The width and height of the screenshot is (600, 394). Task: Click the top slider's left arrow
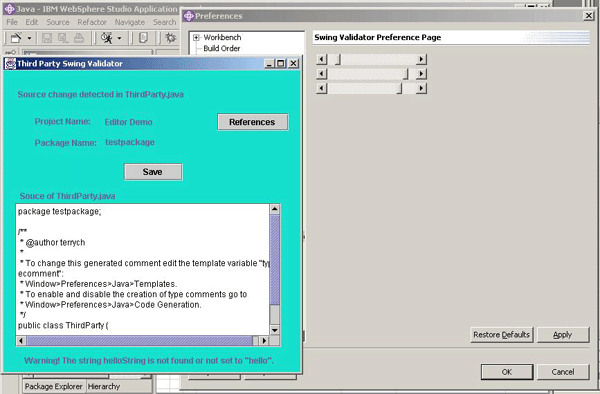click(x=322, y=59)
